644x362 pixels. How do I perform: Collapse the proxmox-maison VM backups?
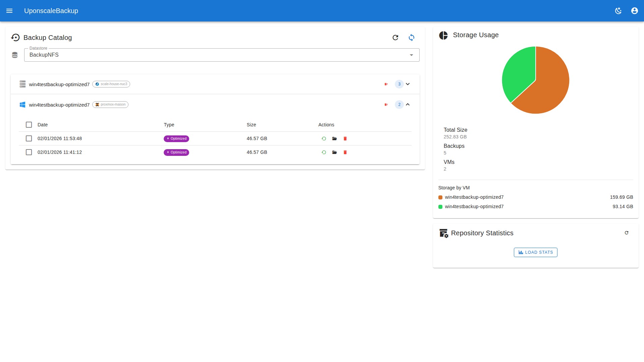[x=408, y=105]
